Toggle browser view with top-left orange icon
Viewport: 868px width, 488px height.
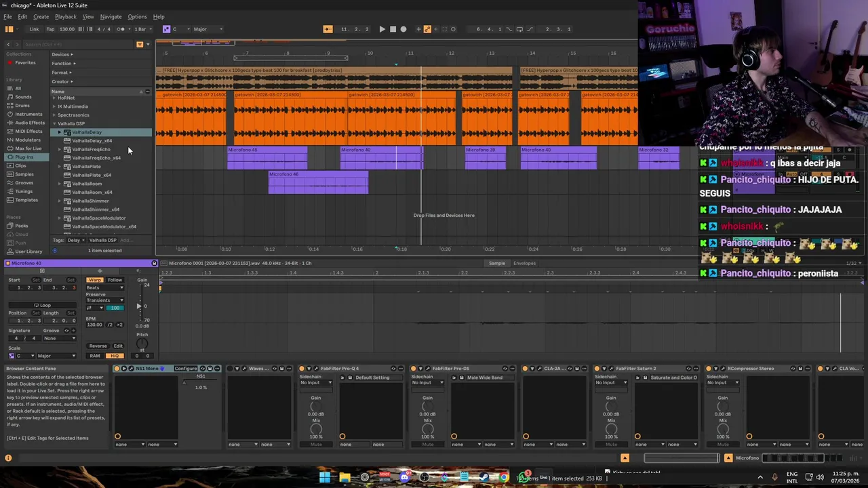coord(9,29)
